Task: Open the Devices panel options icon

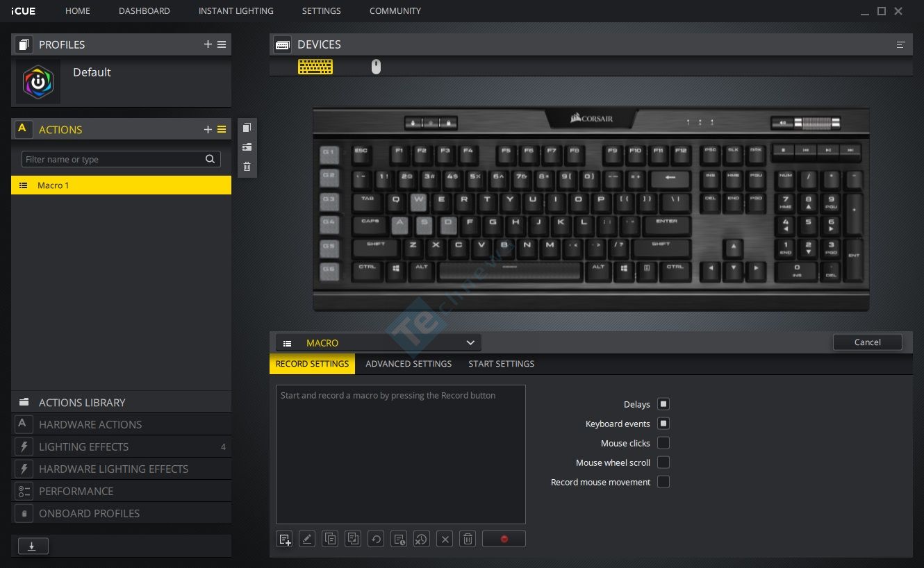Action: (901, 44)
